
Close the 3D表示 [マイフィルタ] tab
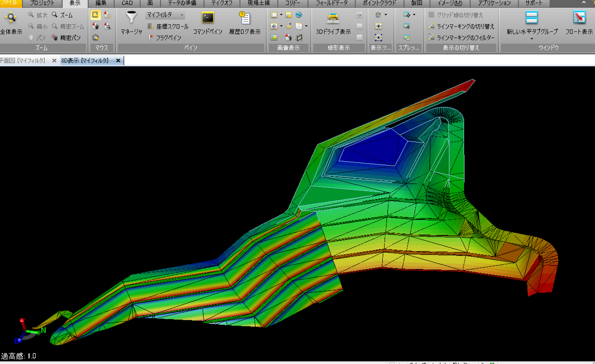click(118, 60)
